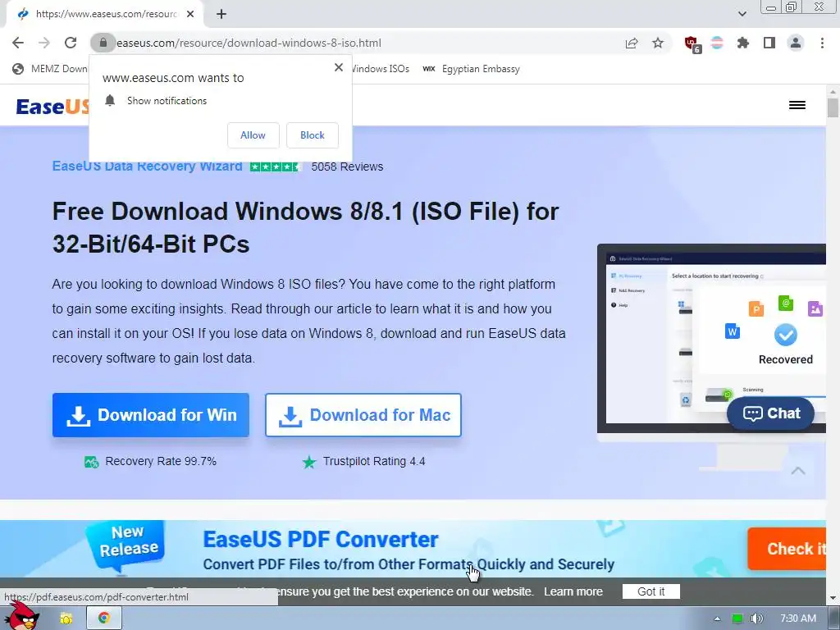Image resolution: width=840 pixels, height=630 pixels.
Task: Open the MEMZ Download bookmark
Action: (52, 69)
